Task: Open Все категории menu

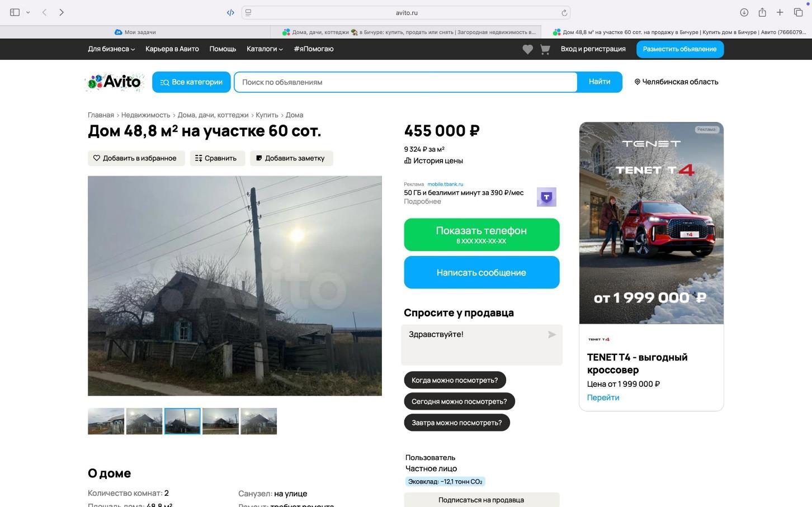Action: click(x=191, y=82)
